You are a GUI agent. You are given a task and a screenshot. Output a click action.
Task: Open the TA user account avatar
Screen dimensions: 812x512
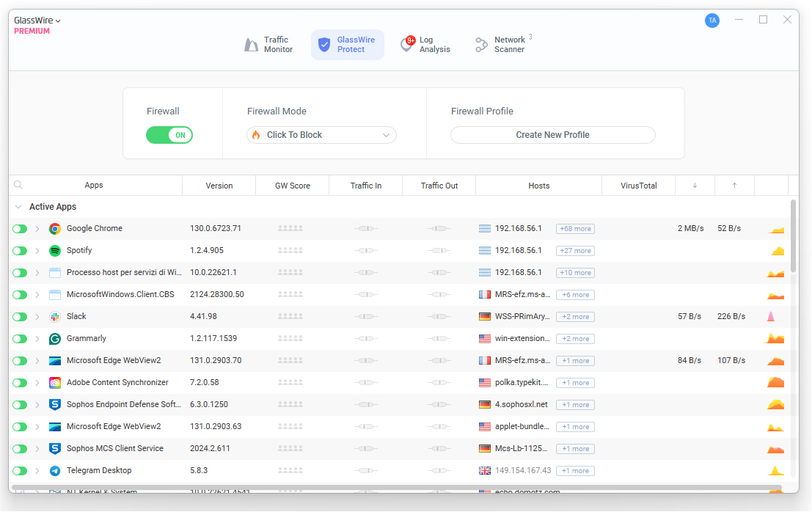click(712, 21)
